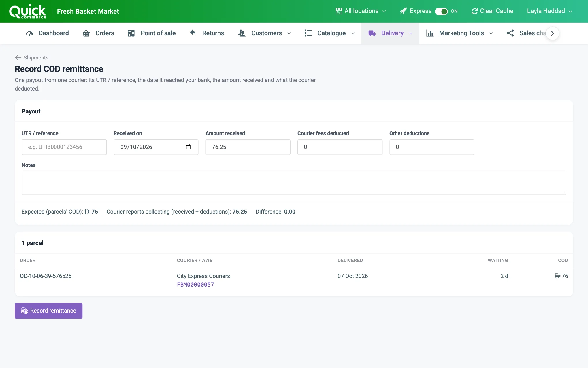The height and width of the screenshot is (368, 588).
Task: Click the Returns arrow icon
Action: 193,33
